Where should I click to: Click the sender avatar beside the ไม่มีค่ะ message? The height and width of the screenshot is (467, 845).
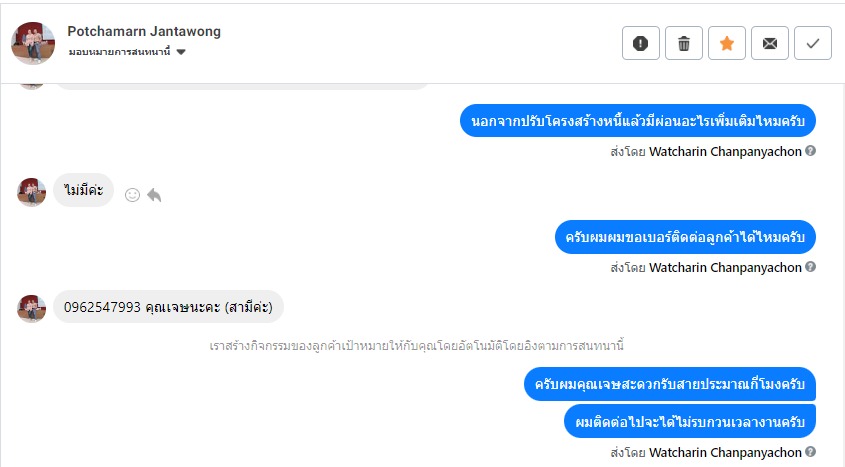click(32, 191)
